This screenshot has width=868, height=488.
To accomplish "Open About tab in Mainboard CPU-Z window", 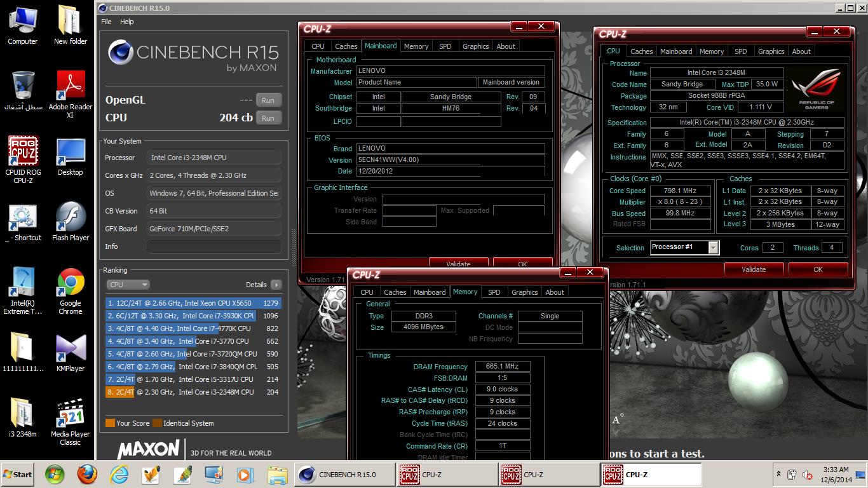I will click(506, 46).
